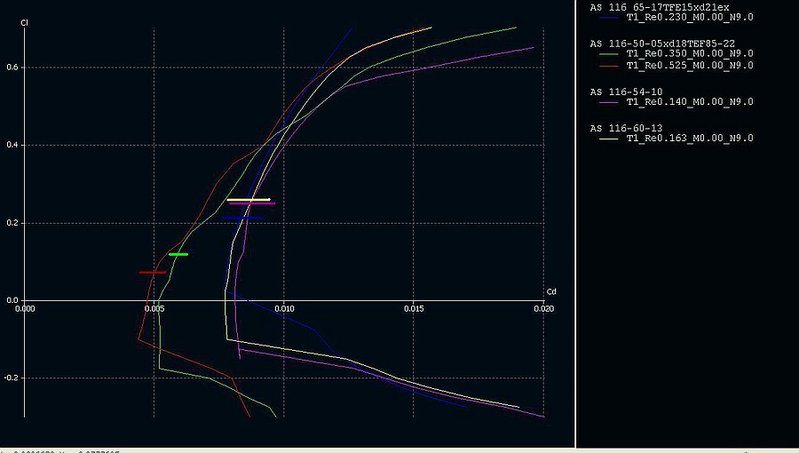Click the 0.010 tick label on Cd axis
This screenshot has height=453, width=799.
click(x=284, y=309)
